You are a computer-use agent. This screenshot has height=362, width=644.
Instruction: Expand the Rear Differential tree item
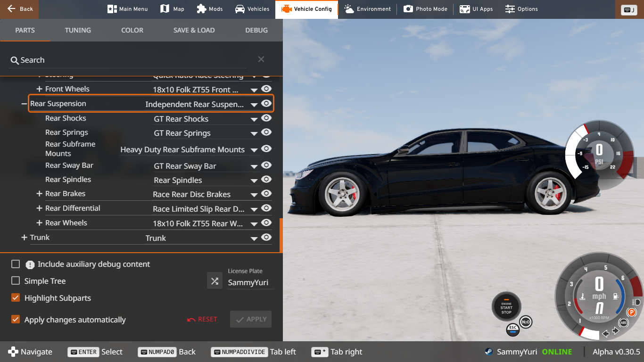[x=40, y=208]
